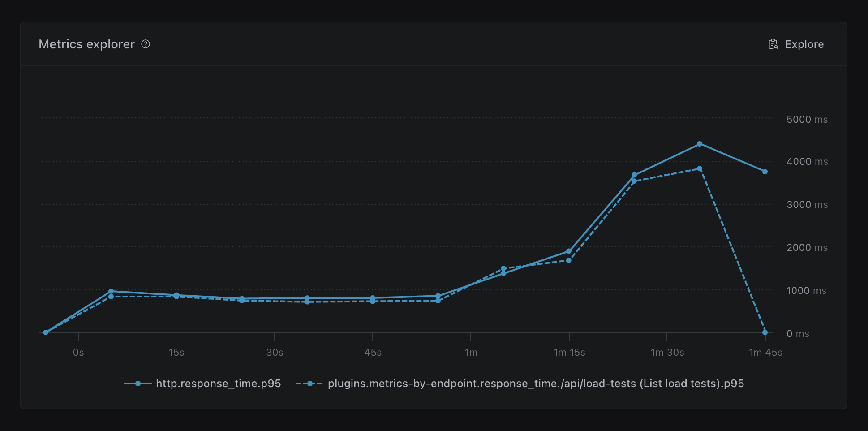Click the dashed series point that drops to zero
This screenshot has width=868, height=431.
pyautogui.click(x=765, y=332)
